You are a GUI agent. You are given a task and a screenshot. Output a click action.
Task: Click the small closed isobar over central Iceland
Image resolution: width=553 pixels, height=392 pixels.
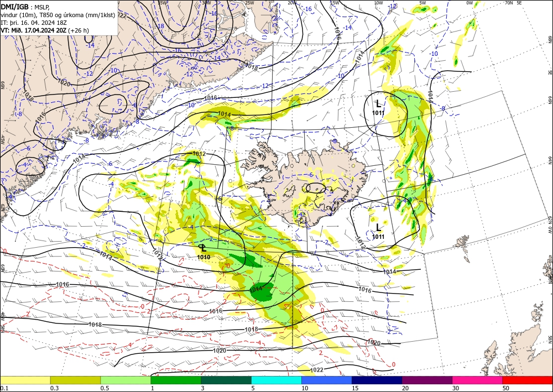point(316,188)
